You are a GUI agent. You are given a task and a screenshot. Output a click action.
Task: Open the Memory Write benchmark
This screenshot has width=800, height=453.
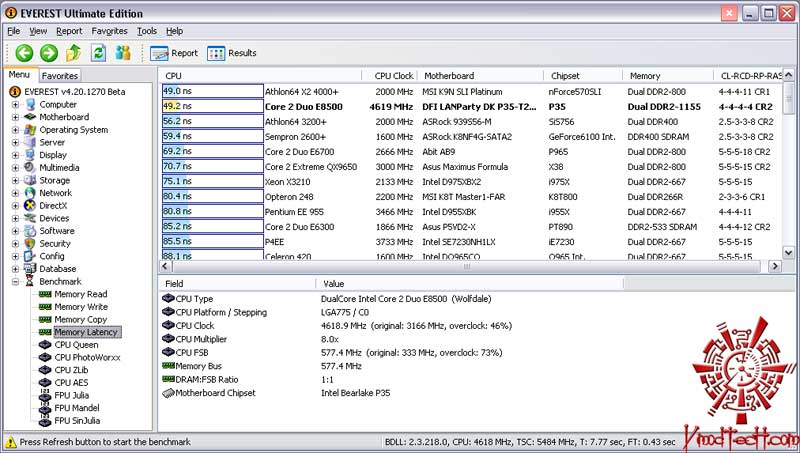(x=81, y=307)
